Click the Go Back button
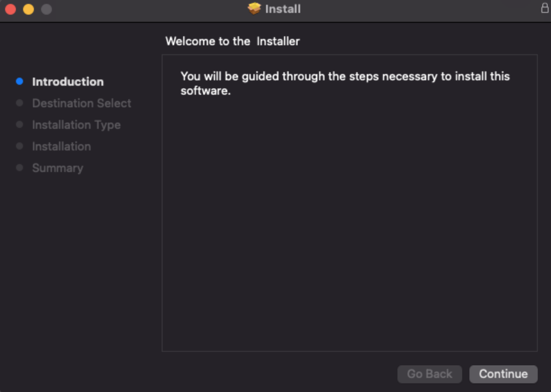 (x=429, y=373)
